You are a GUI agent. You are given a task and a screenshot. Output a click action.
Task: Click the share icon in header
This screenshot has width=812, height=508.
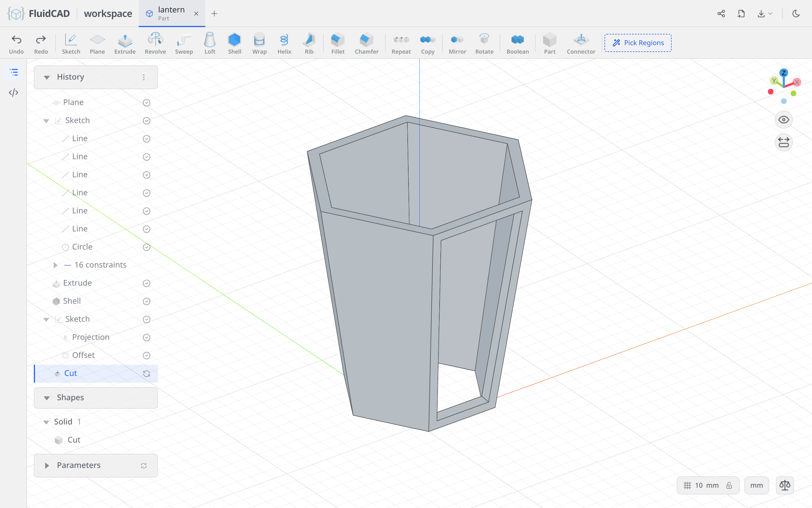(x=721, y=14)
